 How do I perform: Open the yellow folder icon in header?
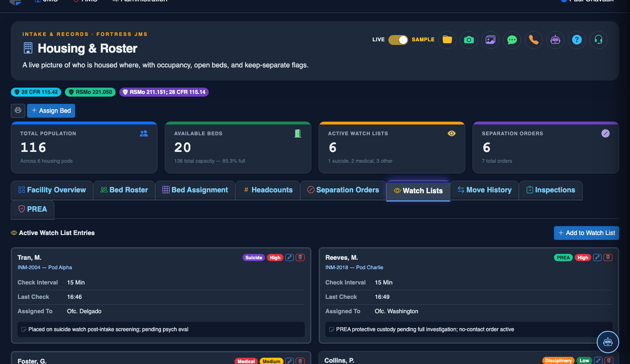point(447,40)
